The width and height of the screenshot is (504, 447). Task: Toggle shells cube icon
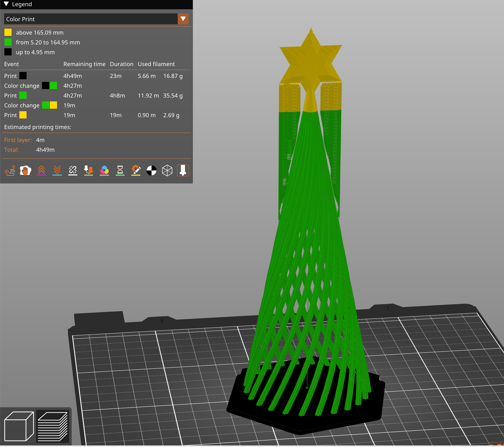point(167,171)
